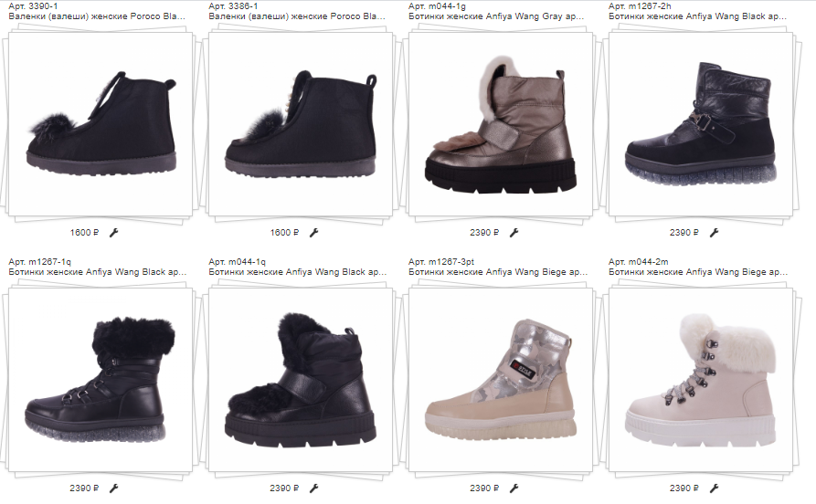The height and width of the screenshot is (504, 816).
Task: Open black velcro boot m044-1q photo
Action: (x=301, y=380)
